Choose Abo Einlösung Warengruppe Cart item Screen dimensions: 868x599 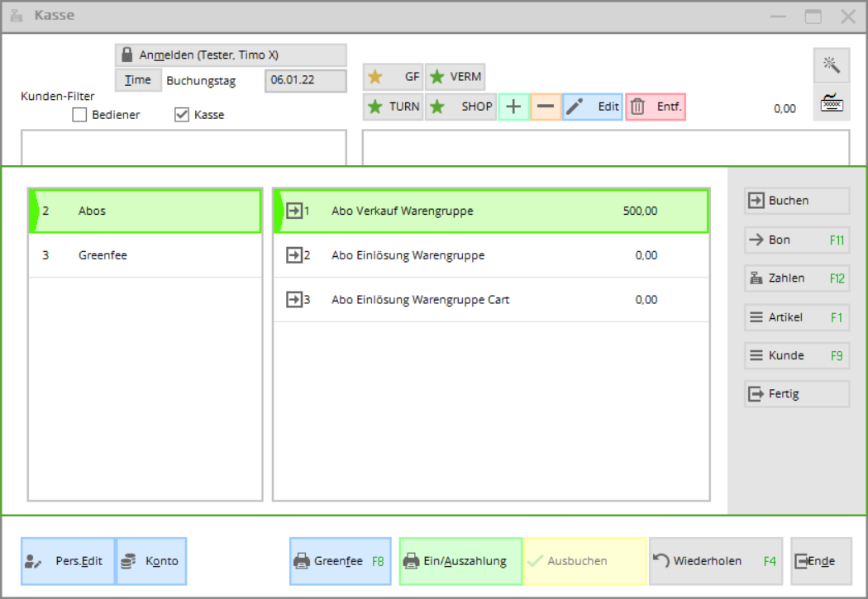pos(491,299)
